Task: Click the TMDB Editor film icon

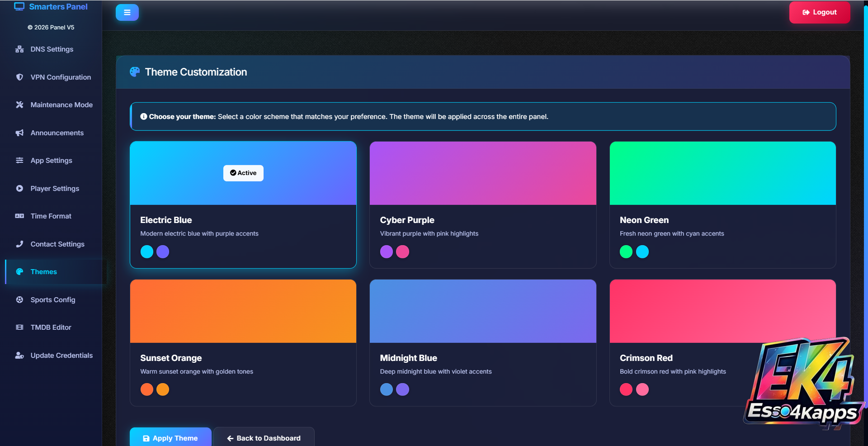Action: click(19, 327)
